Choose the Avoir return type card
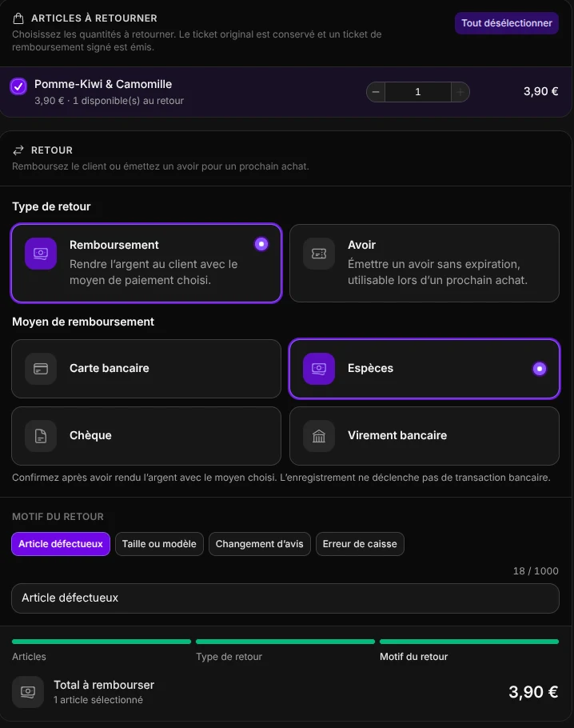This screenshot has height=728, width=574. pos(425,263)
